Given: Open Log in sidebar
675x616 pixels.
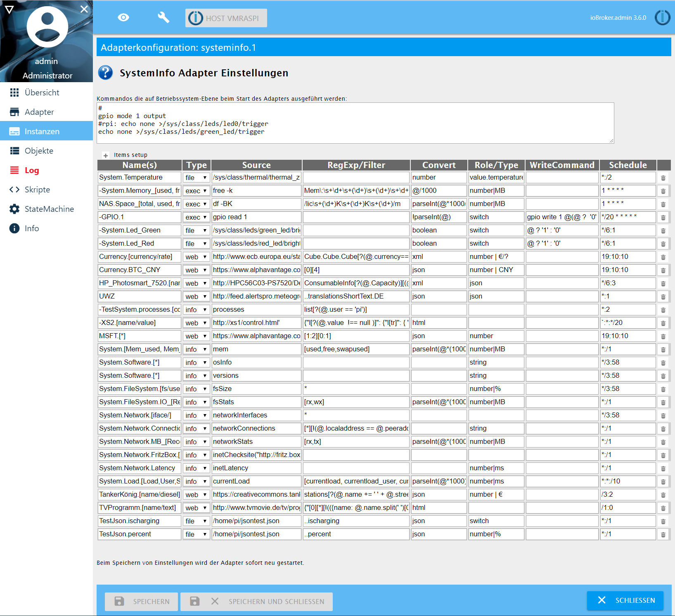Looking at the screenshot, I should [x=46, y=170].
